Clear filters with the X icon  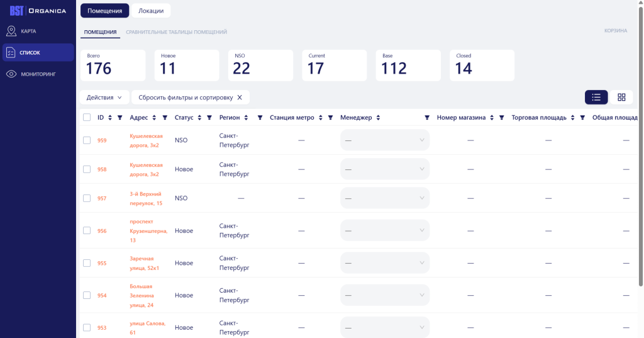(x=240, y=98)
